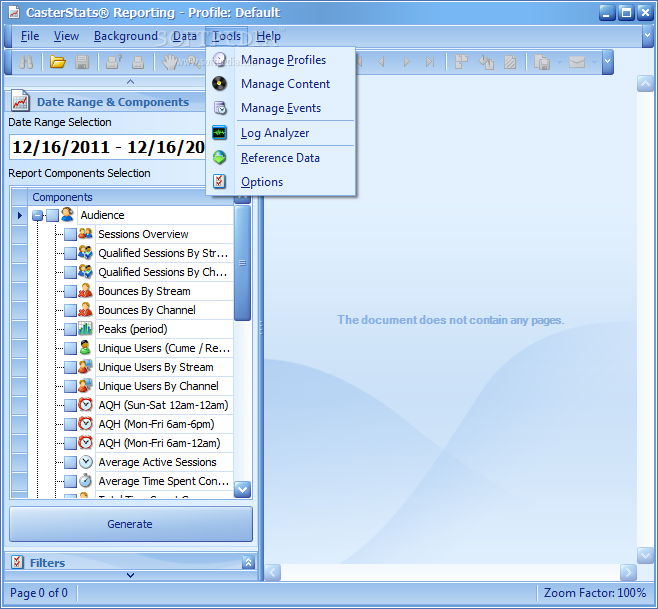The height and width of the screenshot is (609, 658).
Task: Click the binoculars search toolbar icon
Action: click(x=26, y=62)
